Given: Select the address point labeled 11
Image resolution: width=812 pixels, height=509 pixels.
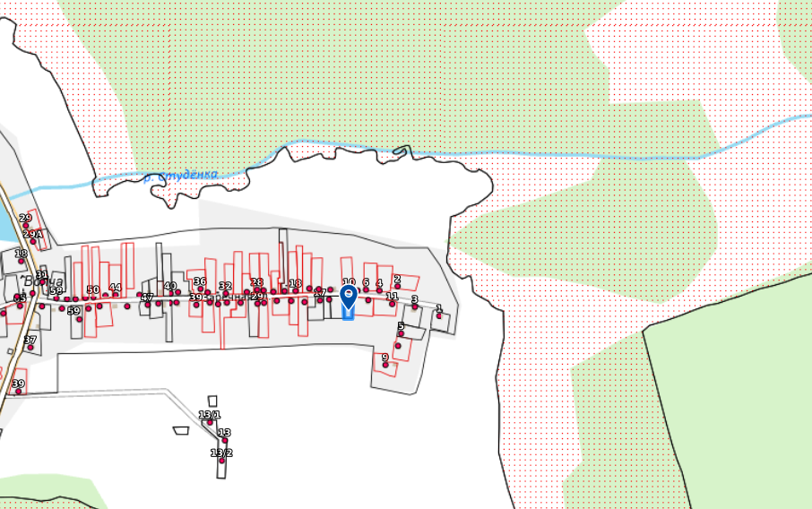Looking at the screenshot, I should 392,303.
